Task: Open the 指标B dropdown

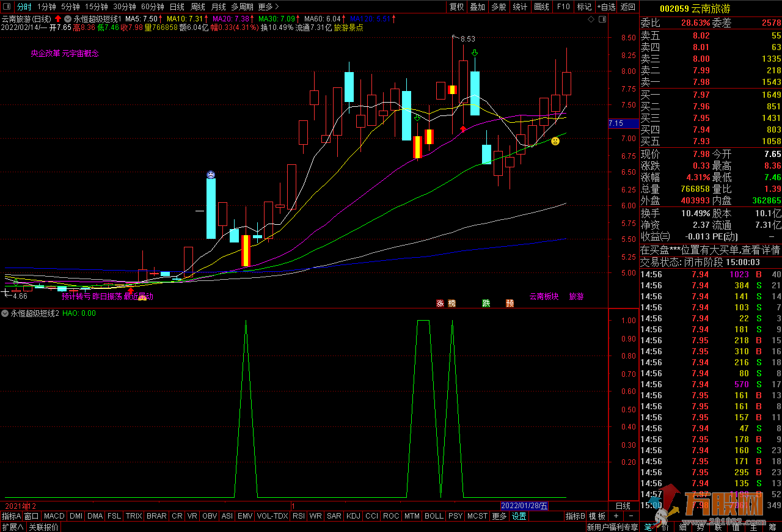Action: point(576,516)
